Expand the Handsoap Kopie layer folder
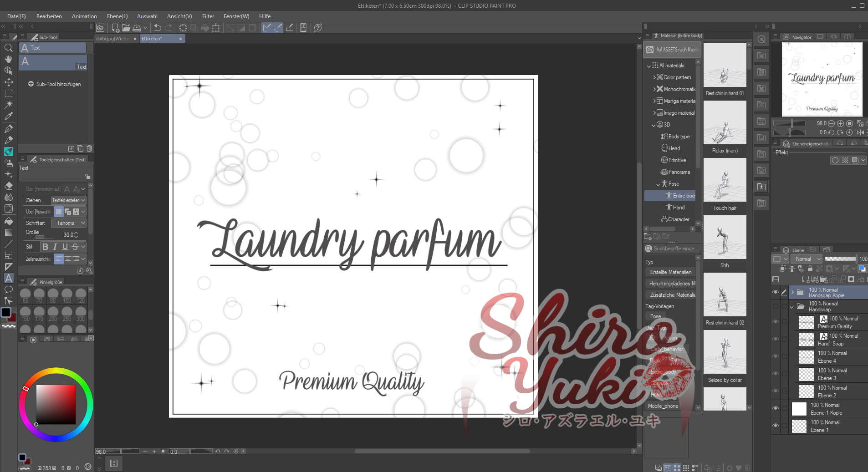 pos(792,292)
